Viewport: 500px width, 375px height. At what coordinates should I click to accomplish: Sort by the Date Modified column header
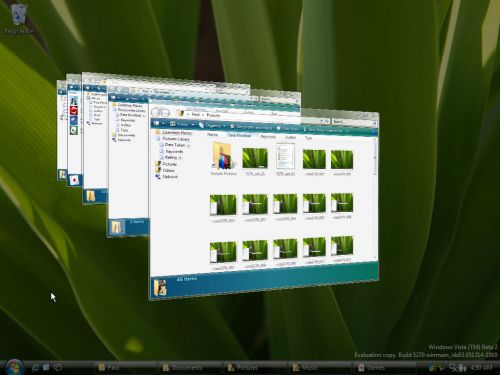tap(239, 135)
